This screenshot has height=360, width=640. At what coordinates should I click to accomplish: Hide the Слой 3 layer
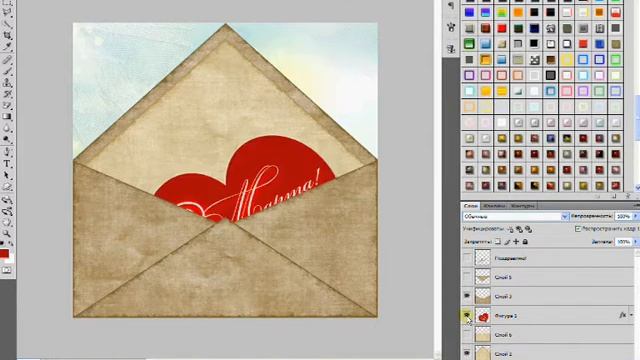point(467,296)
